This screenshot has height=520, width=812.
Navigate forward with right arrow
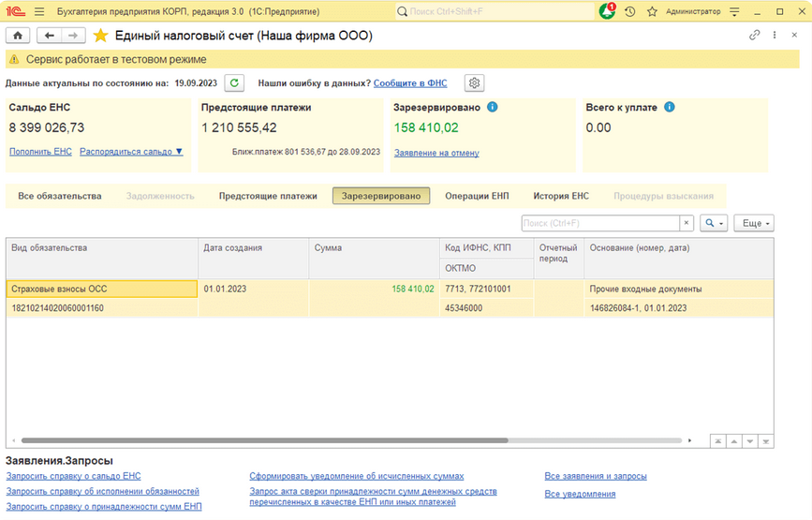tap(73, 36)
